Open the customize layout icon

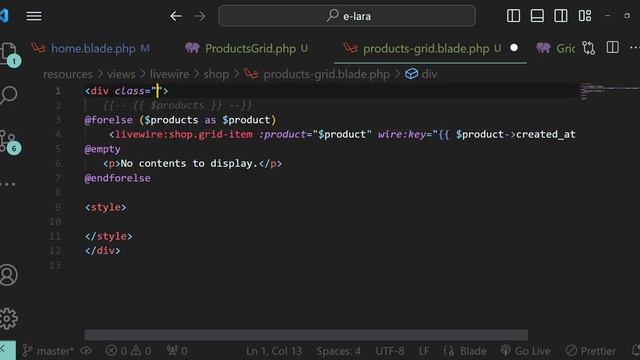tap(585, 16)
